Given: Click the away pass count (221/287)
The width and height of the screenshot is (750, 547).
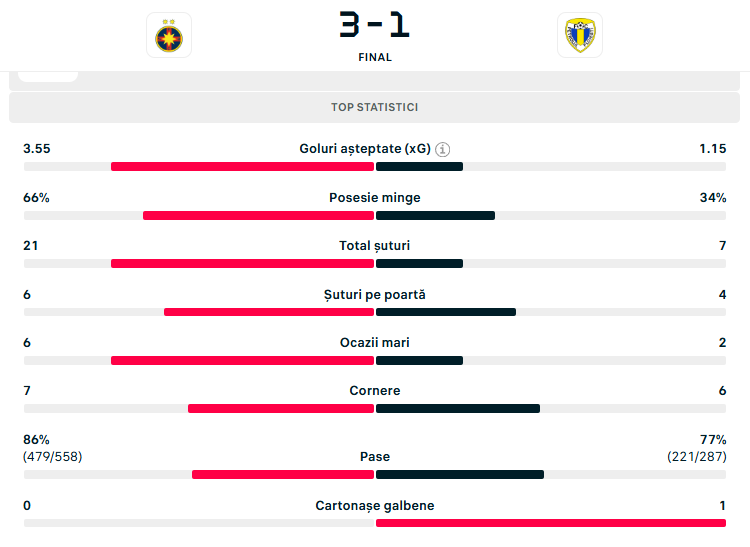Looking at the screenshot, I should (x=697, y=457).
